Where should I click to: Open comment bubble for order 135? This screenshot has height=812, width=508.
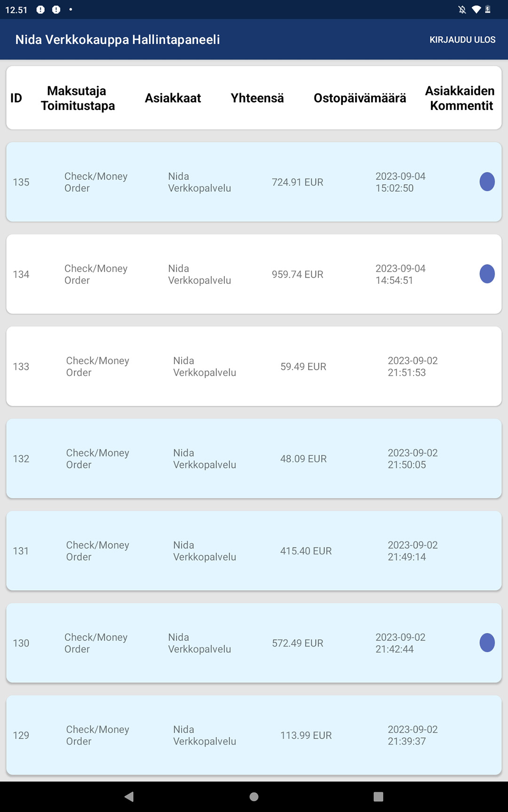pos(487,182)
